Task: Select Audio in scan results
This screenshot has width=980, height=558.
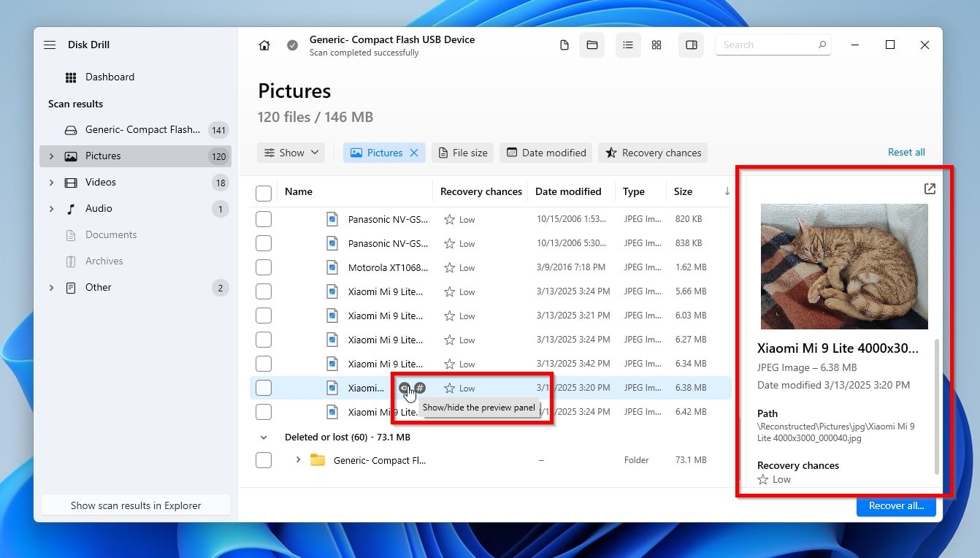Action: pyautogui.click(x=99, y=209)
